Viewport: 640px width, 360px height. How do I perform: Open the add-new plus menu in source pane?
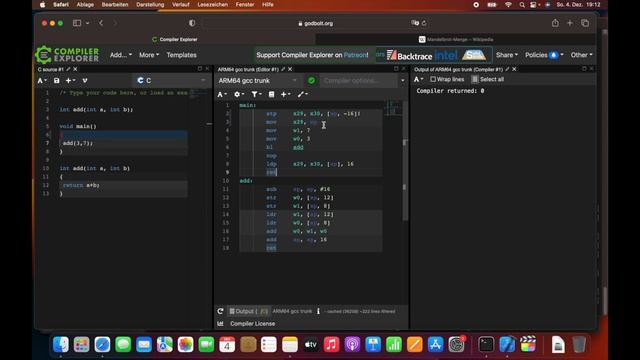pos(70,81)
